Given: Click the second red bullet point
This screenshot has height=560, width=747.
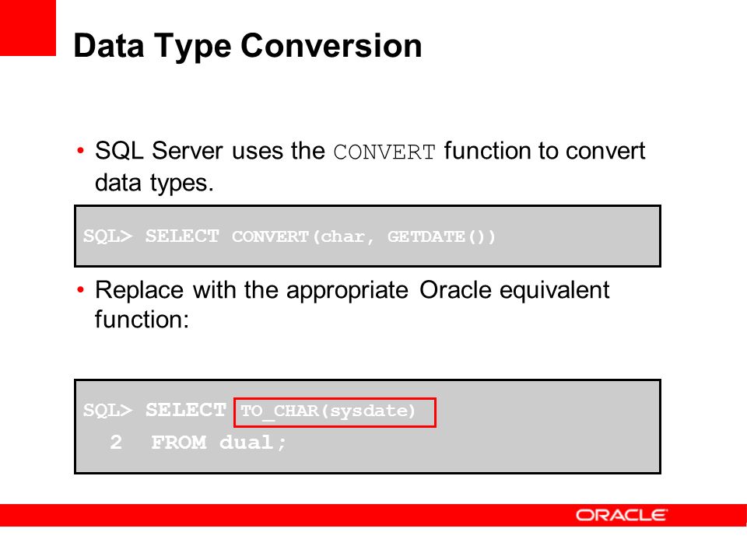Looking at the screenshot, I should (80, 289).
